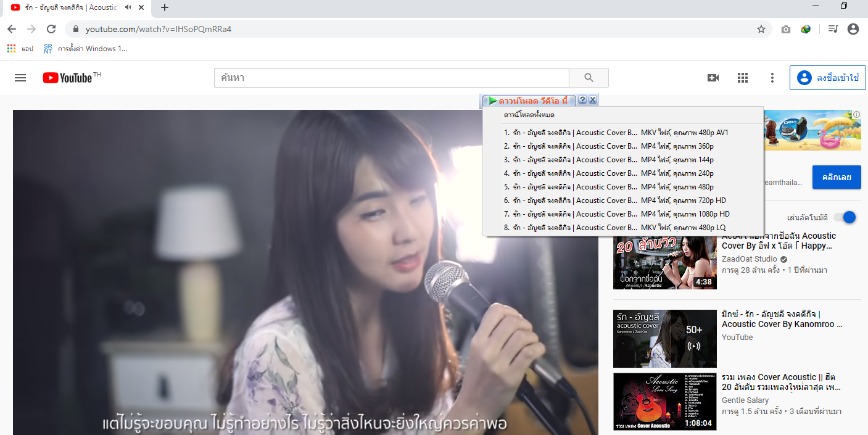Reload the page in Chrome
The height and width of the screenshot is (435, 868).
[x=51, y=29]
